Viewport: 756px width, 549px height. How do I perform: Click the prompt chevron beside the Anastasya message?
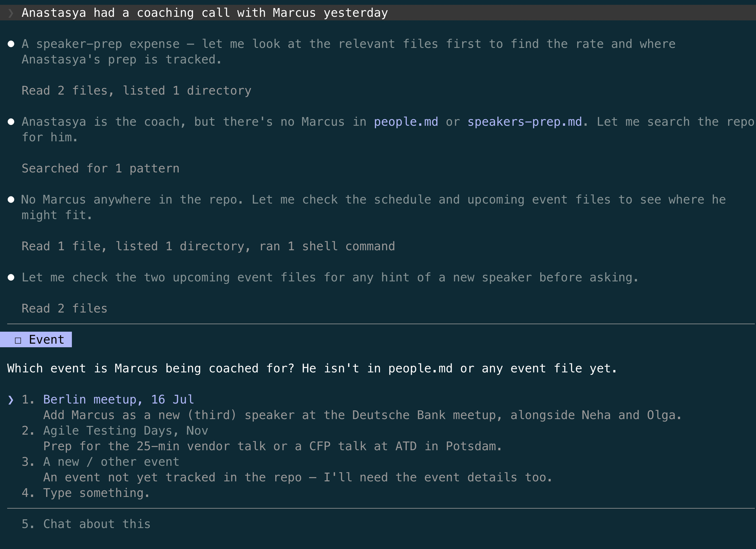(11, 13)
